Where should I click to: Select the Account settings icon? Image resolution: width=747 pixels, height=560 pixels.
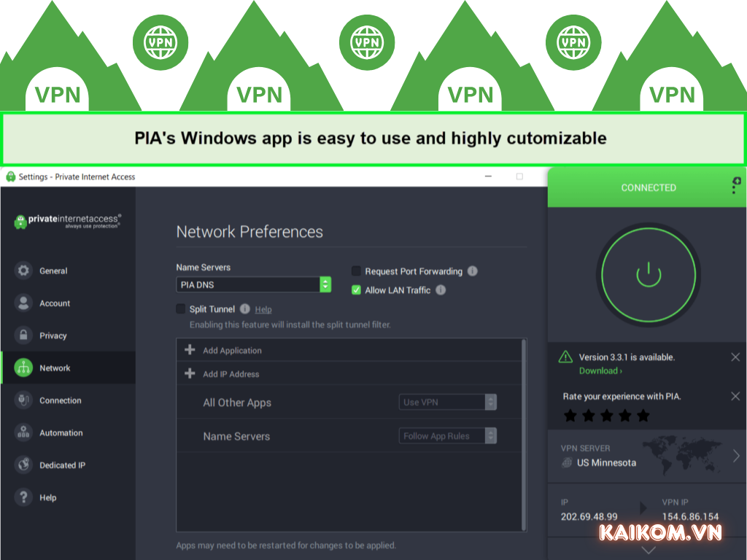tap(24, 303)
